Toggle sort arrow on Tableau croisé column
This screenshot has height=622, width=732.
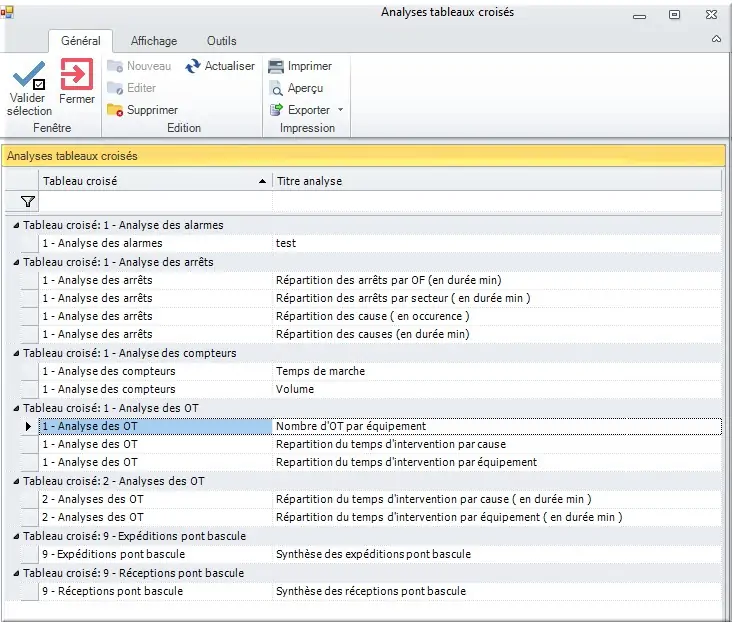click(x=262, y=181)
